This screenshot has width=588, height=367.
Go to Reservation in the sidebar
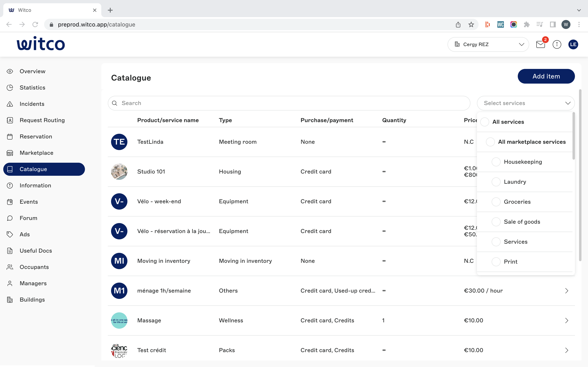(36, 137)
